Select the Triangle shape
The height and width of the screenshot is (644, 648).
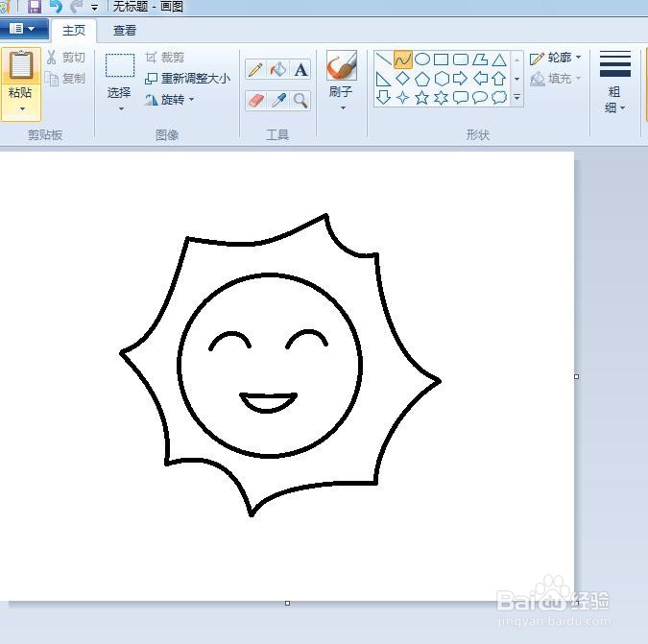click(499, 60)
